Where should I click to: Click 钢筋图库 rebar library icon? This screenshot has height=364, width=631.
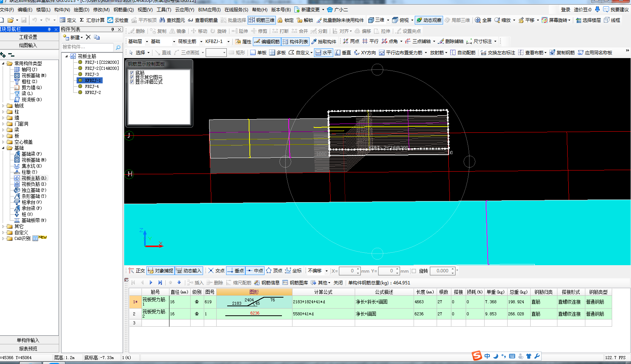[285, 283]
